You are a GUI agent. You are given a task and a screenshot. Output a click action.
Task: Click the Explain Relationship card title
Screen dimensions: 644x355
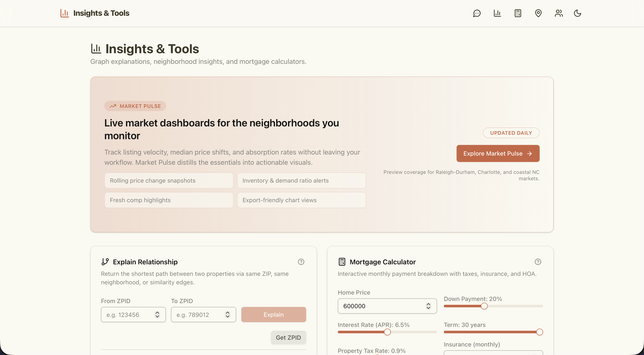[x=145, y=262]
